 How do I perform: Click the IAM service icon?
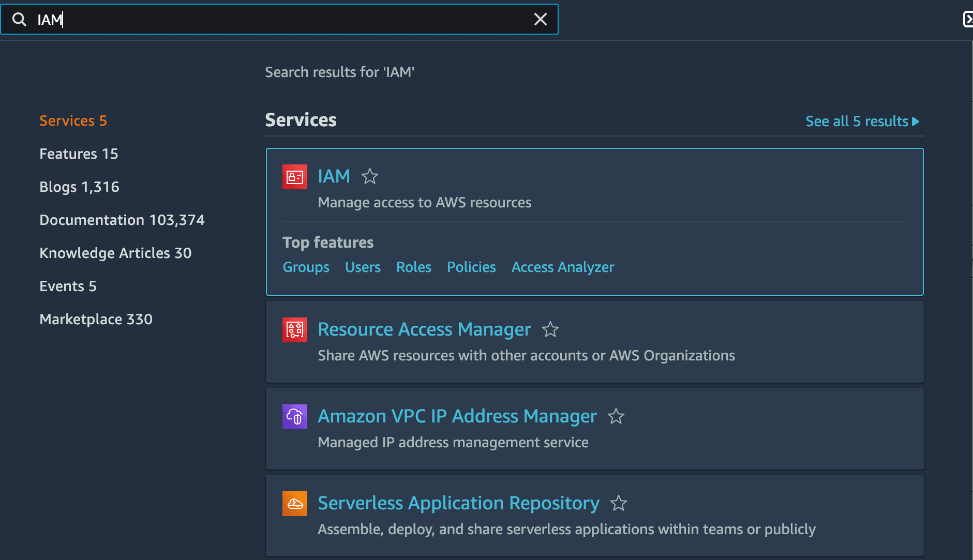295,177
